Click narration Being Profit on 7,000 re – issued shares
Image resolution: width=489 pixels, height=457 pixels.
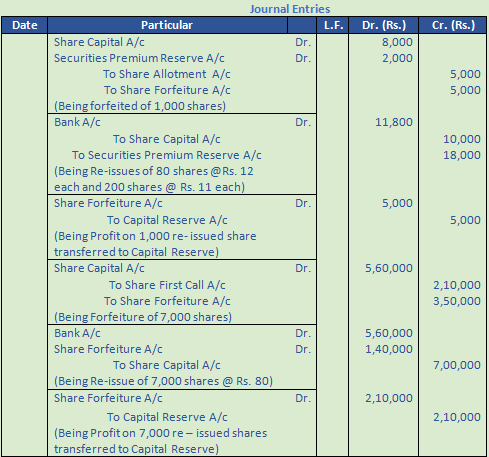[161, 441]
